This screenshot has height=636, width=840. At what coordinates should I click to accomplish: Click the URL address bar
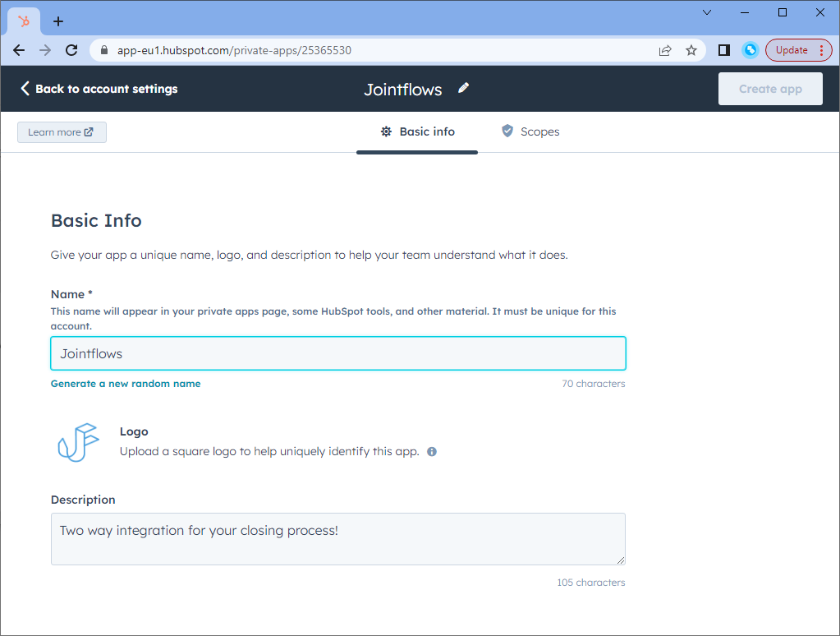(370, 50)
